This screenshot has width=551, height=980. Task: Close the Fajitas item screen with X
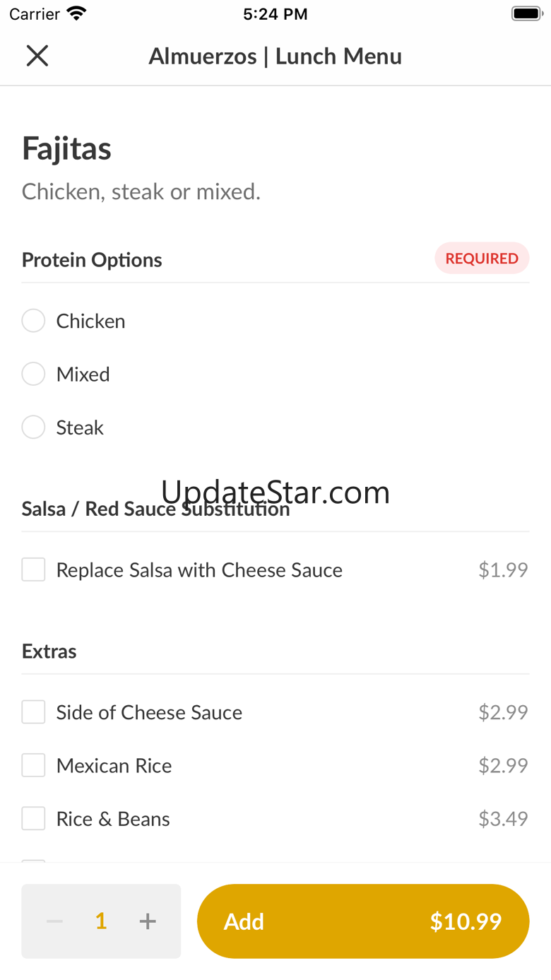click(x=37, y=56)
